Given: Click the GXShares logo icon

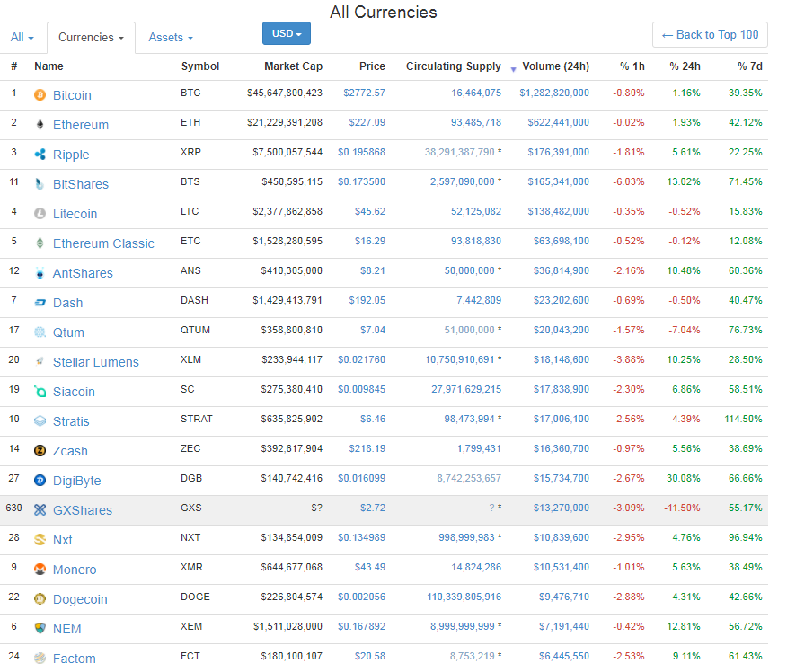Looking at the screenshot, I should 40,509.
